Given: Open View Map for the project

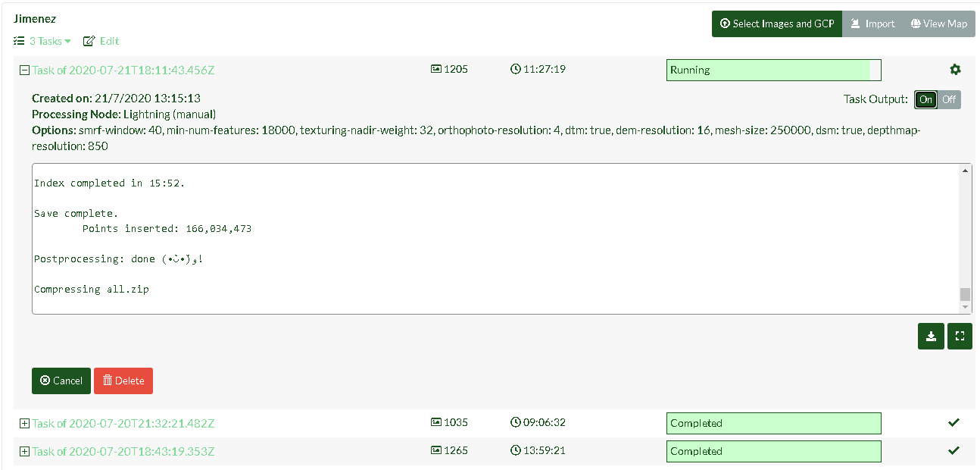Looking at the screenshot, I should click(938, 23).
